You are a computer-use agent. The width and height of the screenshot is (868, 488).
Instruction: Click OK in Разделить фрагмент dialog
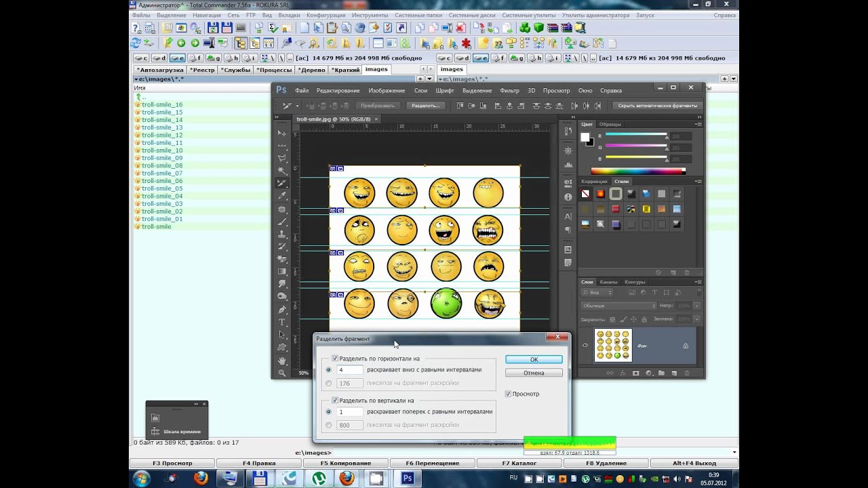534,359
